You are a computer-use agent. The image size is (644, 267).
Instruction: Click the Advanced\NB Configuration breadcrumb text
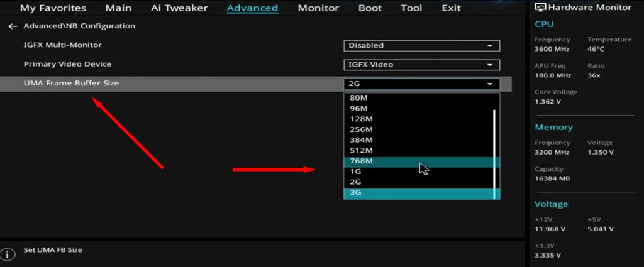79,26
